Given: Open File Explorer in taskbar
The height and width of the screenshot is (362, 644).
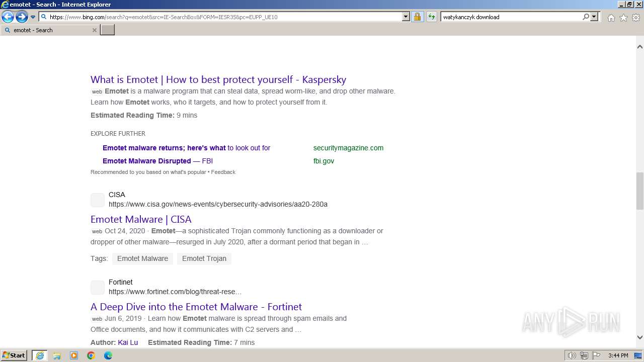Looking at the screenshot, I should click(57, 355).
